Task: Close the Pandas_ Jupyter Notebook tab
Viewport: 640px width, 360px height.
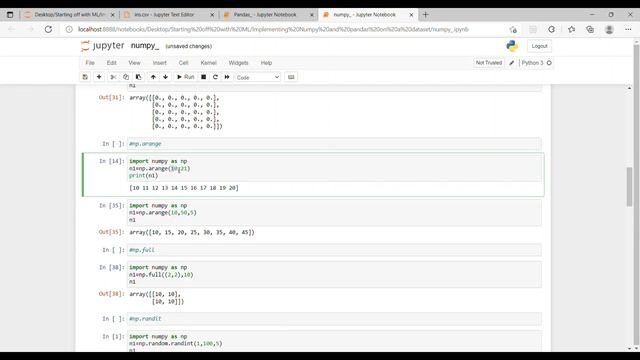Action: pyautogui.click(x=312, y=15)
